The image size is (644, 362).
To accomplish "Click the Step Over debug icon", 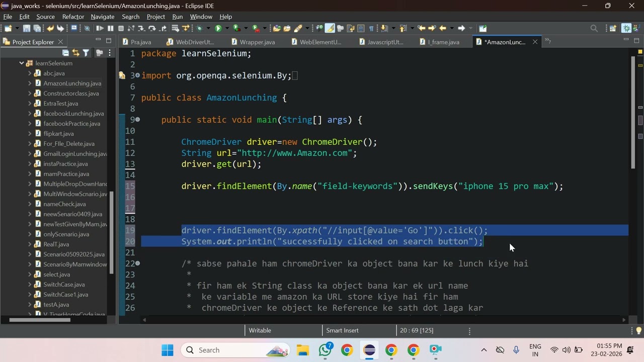I will (x=152, y=28).
